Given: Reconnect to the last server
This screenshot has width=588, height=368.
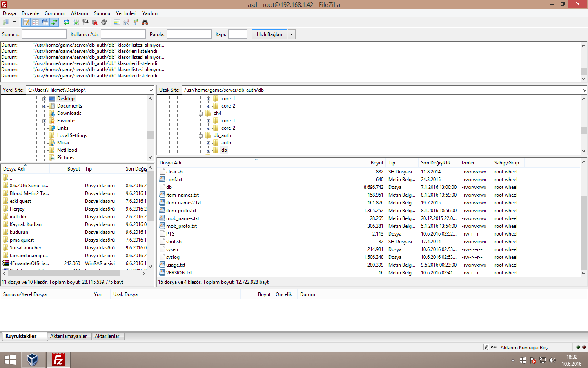Looking at the screenshot, I should (104, 22).
